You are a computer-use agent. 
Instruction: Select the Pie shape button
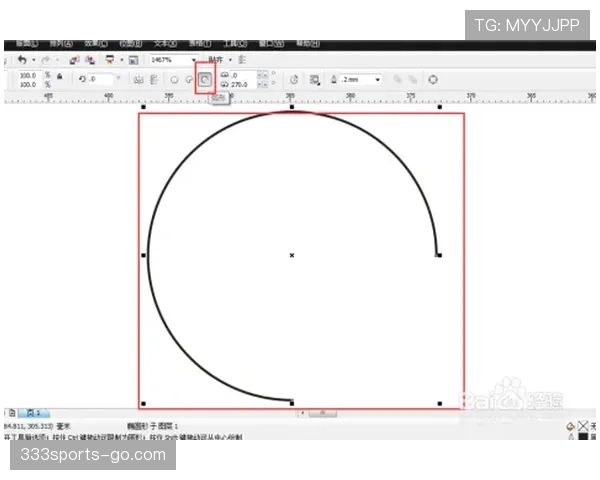tap(189, 79)
